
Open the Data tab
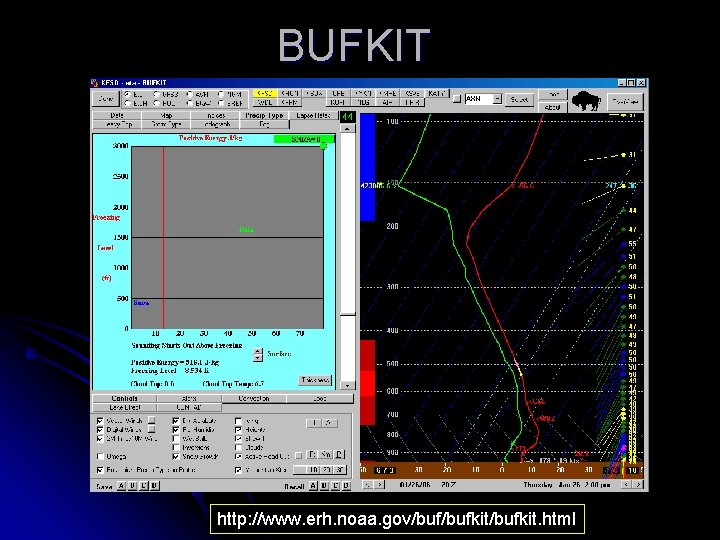117,115
